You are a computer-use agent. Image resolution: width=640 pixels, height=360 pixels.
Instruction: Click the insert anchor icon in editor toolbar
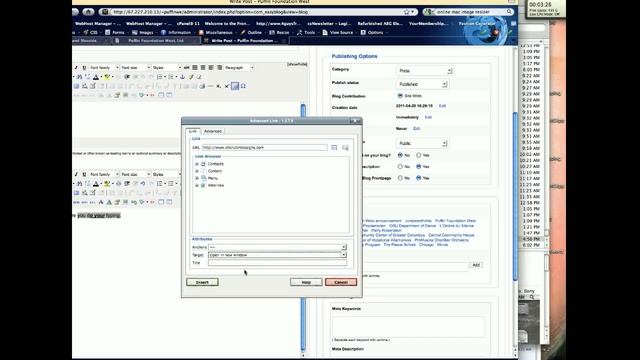pyautogui.click(x=182, y=77)
